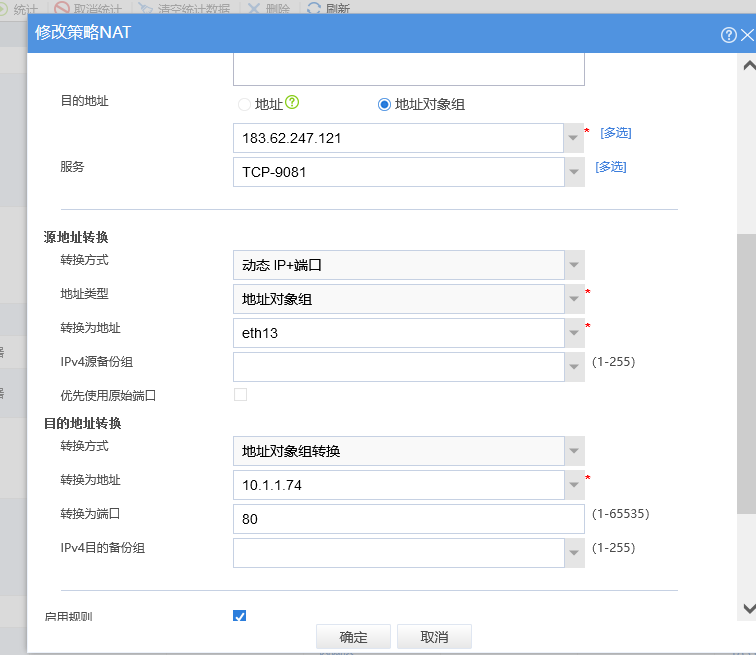Click the IPv4源备份组 input box
Viewport: 756px width, 655px height.
[x=399, y=367]
